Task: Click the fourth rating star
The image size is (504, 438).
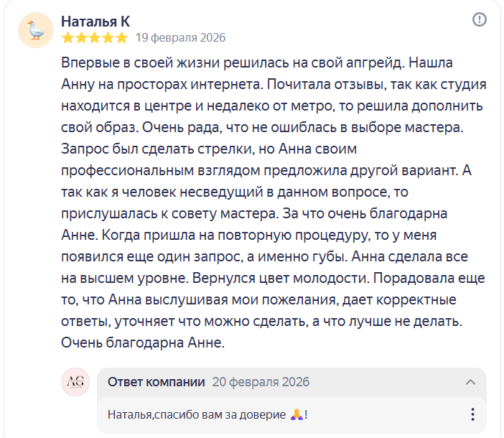Action: click(108, 37)
